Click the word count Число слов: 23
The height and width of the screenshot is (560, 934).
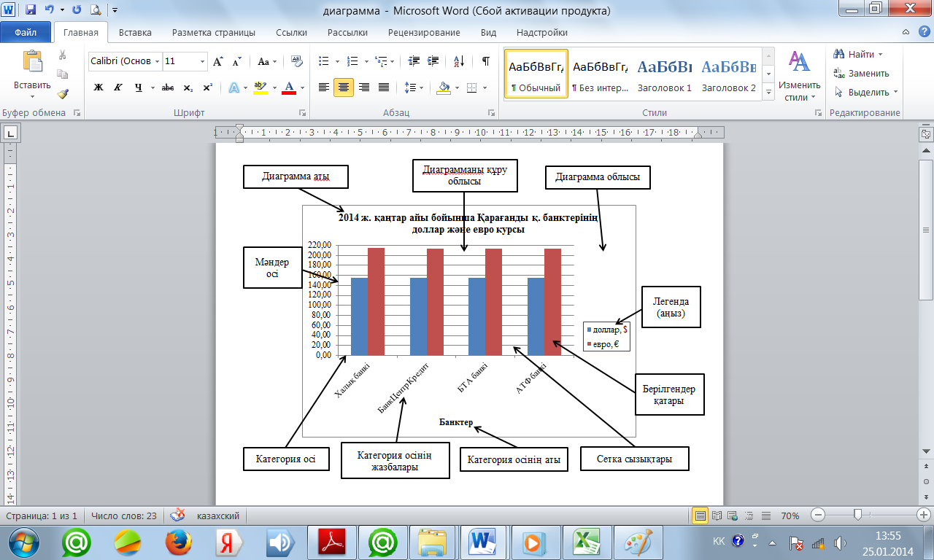pyautogui.click(x=124, y=516)
